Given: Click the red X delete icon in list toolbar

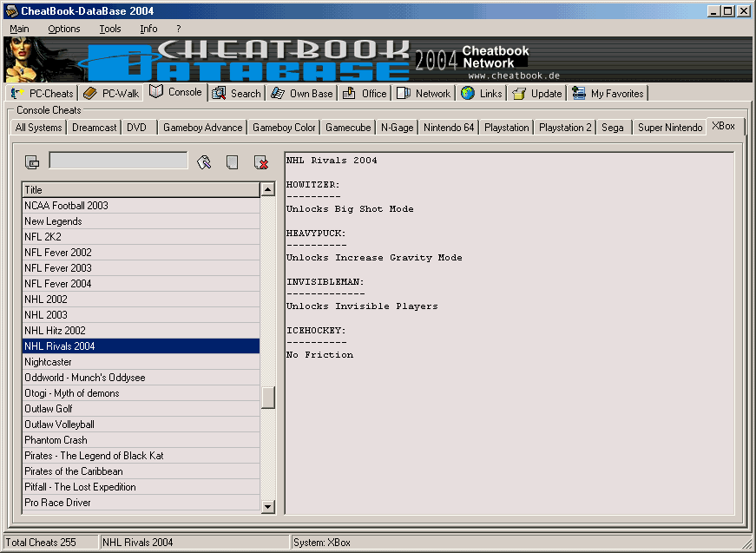Looking at the screenshot, I should click(x=260, y=162).
